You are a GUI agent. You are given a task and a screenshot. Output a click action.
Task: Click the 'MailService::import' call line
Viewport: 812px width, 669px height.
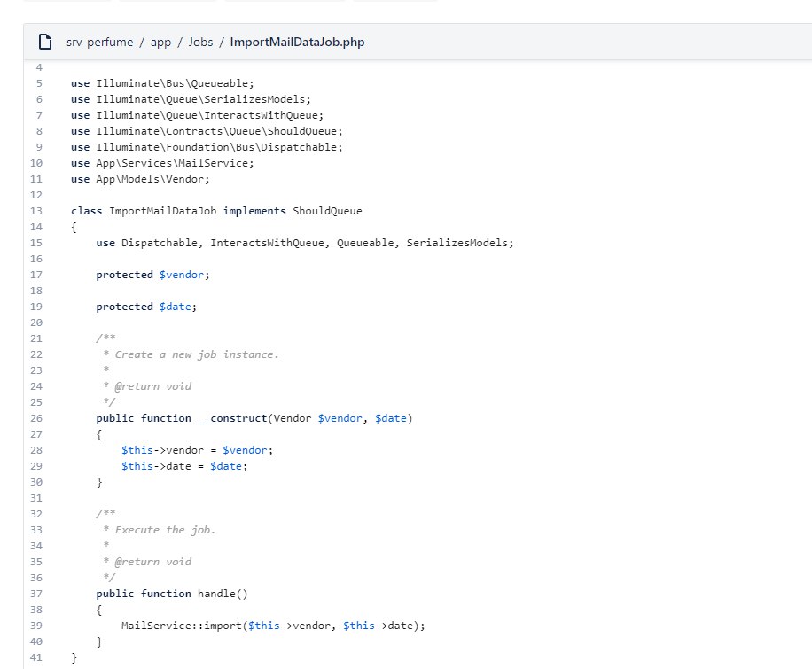(273, 626)
